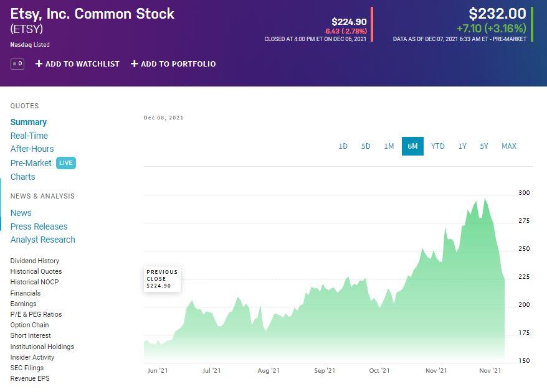Click the 300 price axis label
This screenshot has height=392, width=547.
[x=524, y=193]
